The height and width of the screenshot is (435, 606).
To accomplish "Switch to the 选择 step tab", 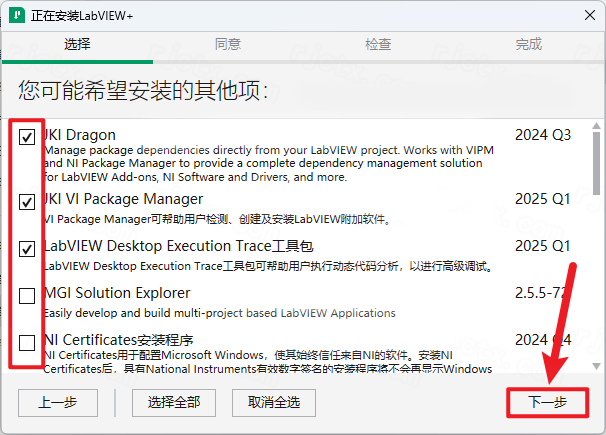I will pyautogui.click(x=77, y=44).
